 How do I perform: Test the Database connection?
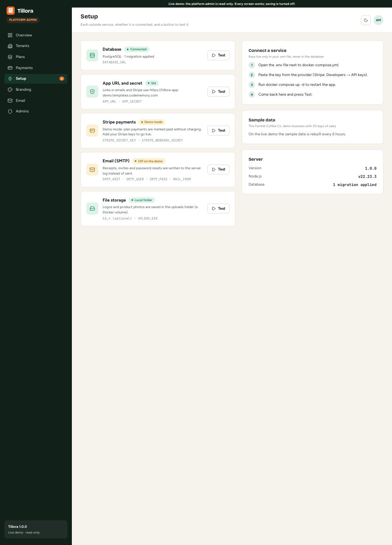[218, 55]
